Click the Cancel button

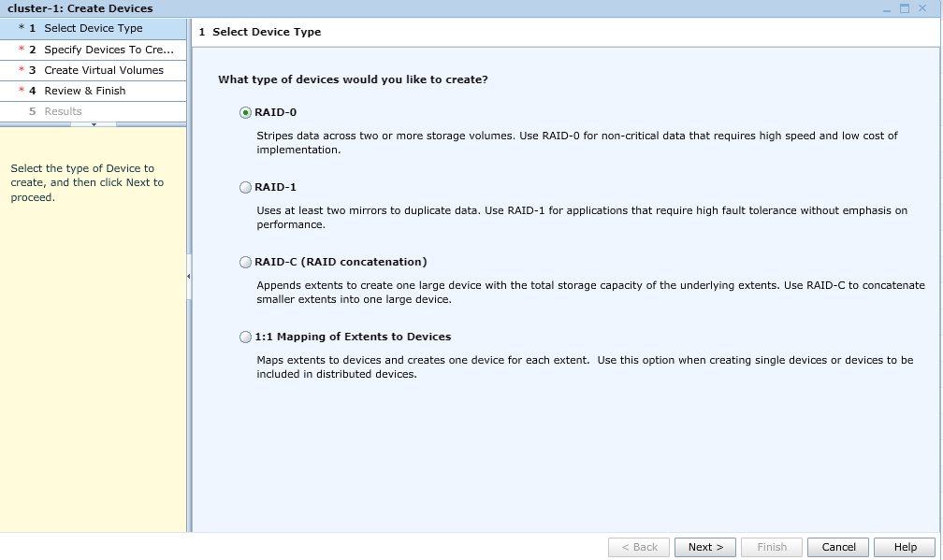coord(838,547)
